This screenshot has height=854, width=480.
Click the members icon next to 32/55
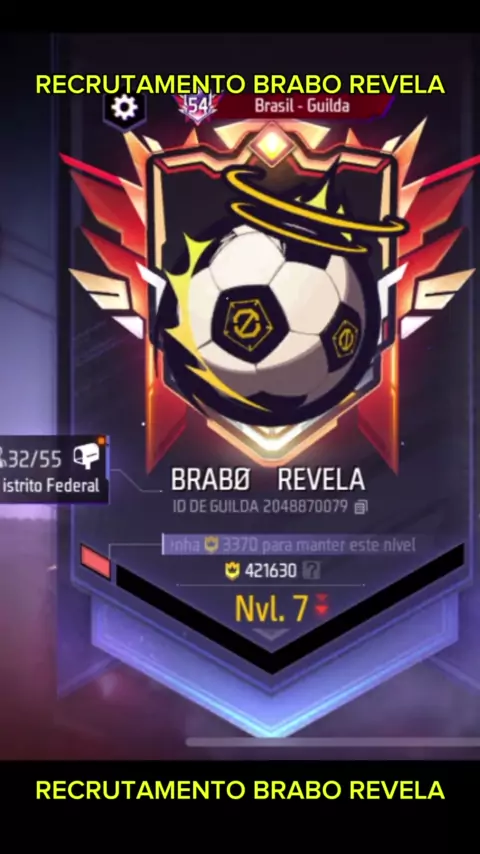pos(2,458)
